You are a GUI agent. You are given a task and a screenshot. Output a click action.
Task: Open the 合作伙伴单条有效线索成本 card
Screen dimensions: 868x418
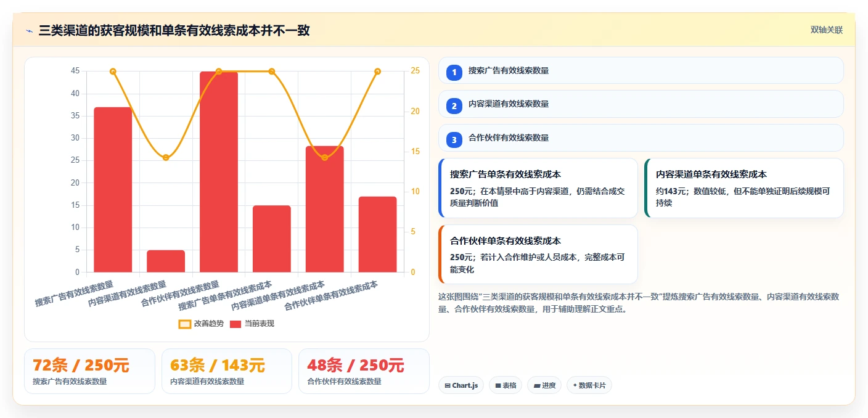pos(538,254)
